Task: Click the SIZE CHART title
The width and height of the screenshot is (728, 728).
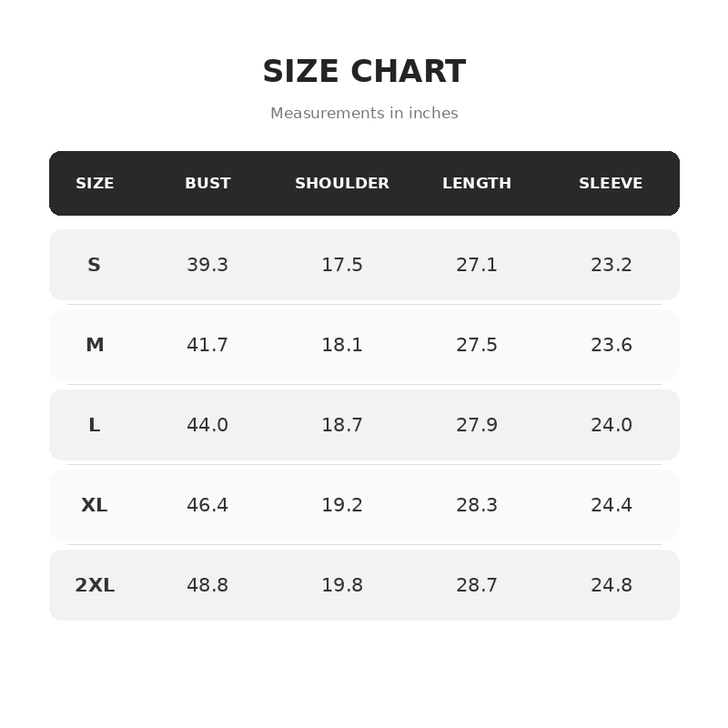Action: pyautogui.click(x=365, y=71)
